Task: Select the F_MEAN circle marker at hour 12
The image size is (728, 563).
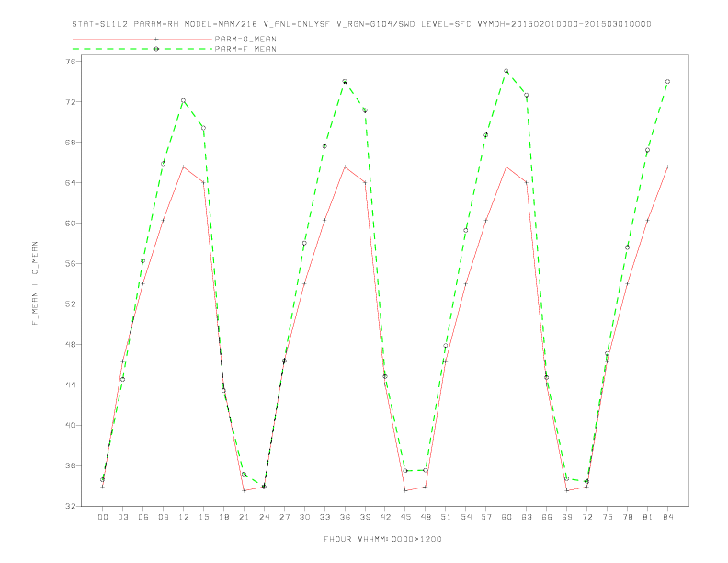Action: coord(184,100)
